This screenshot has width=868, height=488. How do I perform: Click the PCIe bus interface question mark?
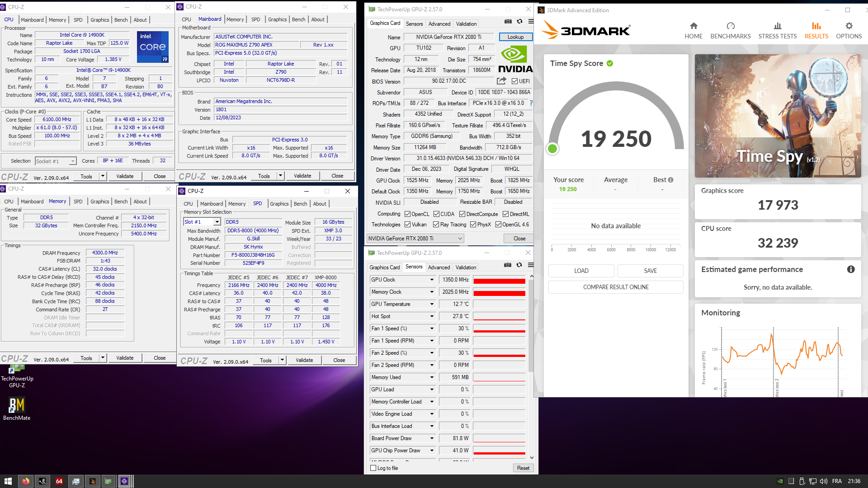(531, 103)
